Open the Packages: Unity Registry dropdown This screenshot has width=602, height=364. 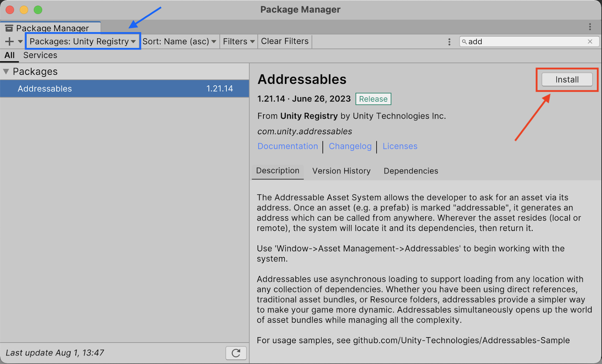pos(83,41)
